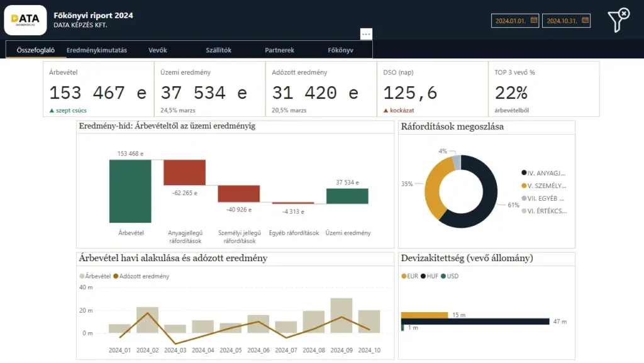The width and height of the screenshot is (644, 363).
Task: Open the more options ellipsis button
Action: point(366,34)
